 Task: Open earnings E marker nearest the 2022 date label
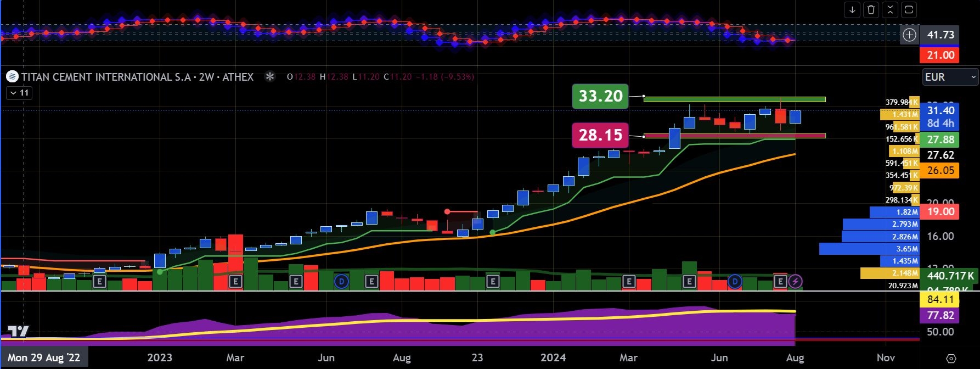pyautogui.click(x=99, y=282)
